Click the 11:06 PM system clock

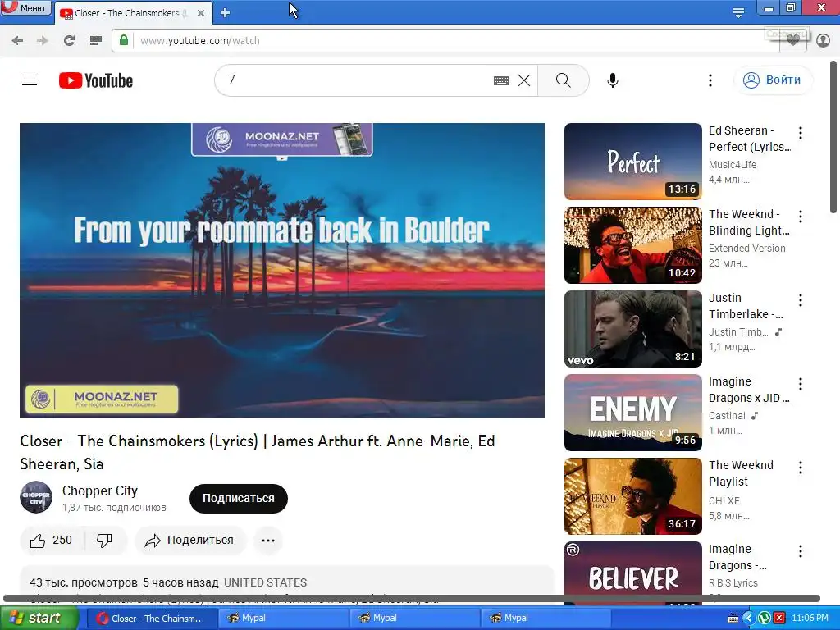810,619
